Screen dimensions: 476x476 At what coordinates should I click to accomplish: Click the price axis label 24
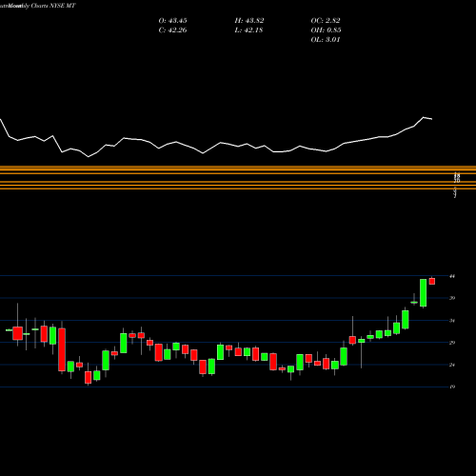[x=452, y=365]
